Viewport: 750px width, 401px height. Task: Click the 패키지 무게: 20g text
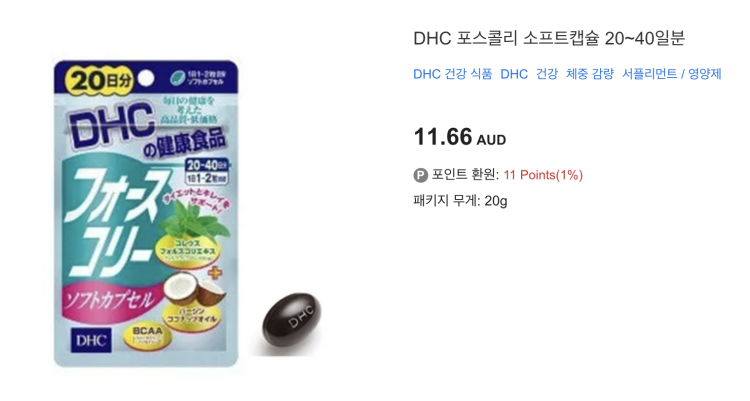coord(460,200)
